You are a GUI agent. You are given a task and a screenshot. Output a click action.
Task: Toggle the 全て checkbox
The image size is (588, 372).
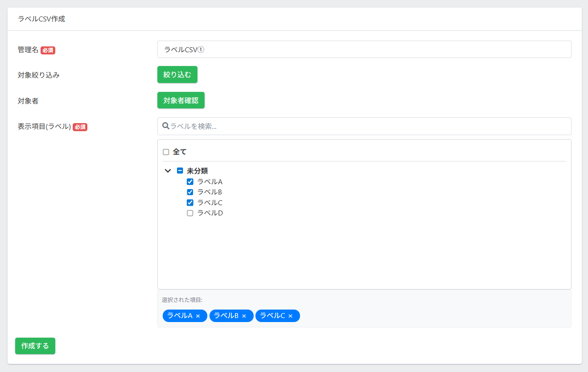click(166, 152)
